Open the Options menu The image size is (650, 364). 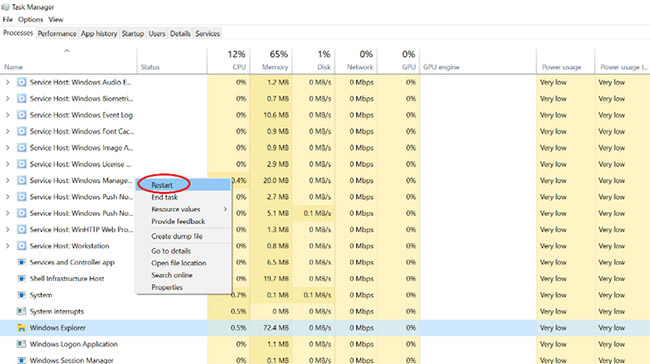coord(30,19)
